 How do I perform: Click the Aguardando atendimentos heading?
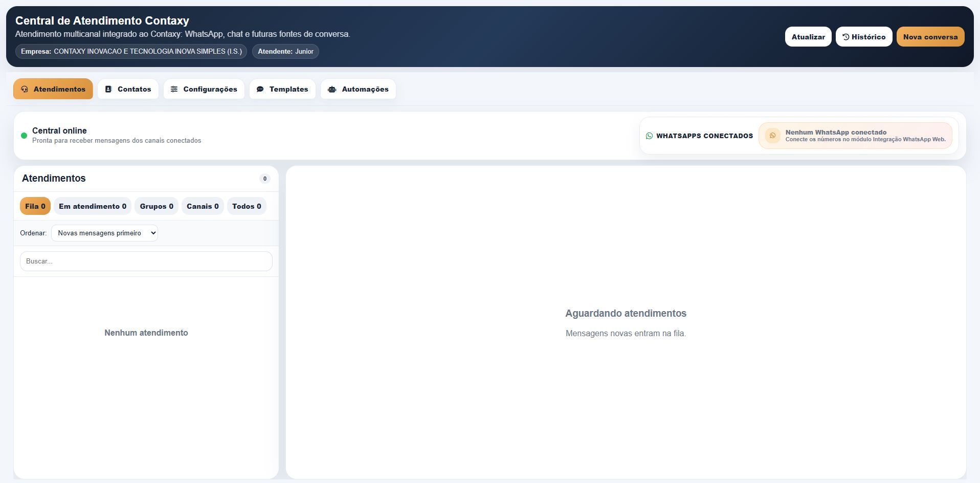tap(626, 313)
